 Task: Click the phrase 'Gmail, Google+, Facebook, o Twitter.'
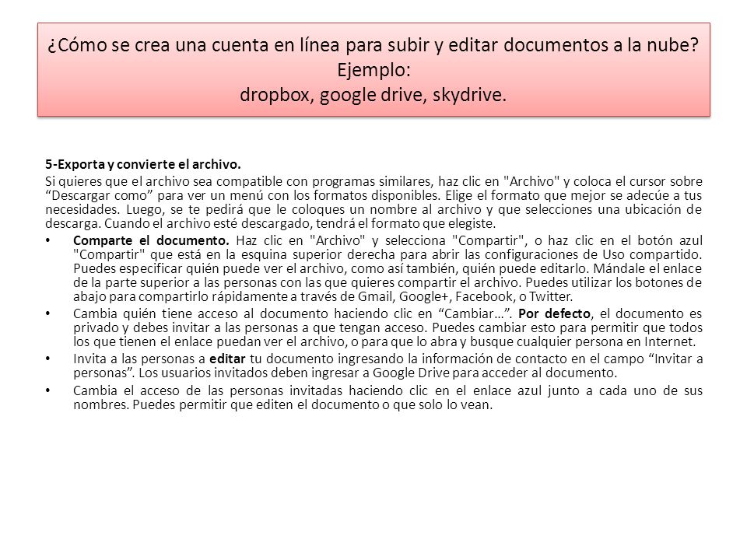tap(465, 296)
